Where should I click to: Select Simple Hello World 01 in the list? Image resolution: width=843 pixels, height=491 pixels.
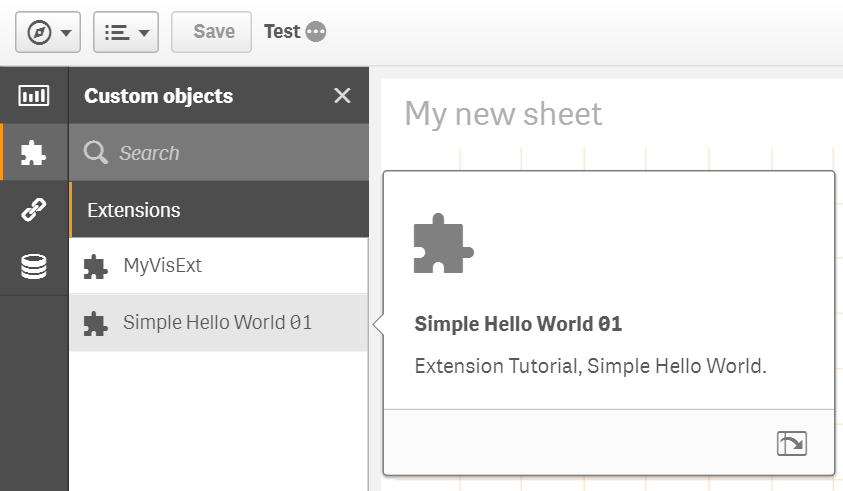coord(218,323)
